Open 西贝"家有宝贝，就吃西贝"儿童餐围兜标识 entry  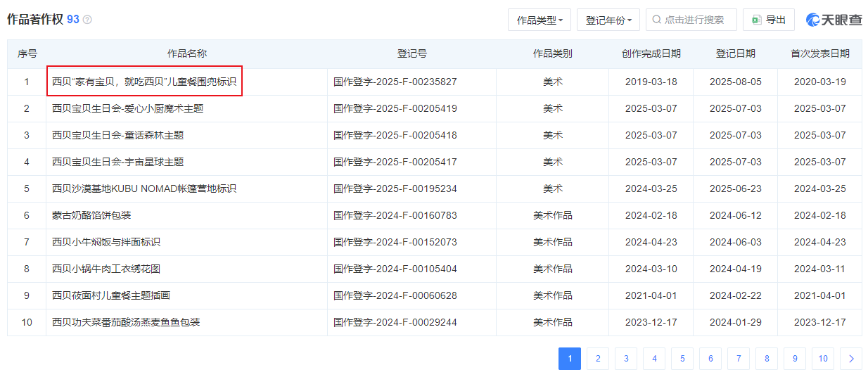[144, 82]
